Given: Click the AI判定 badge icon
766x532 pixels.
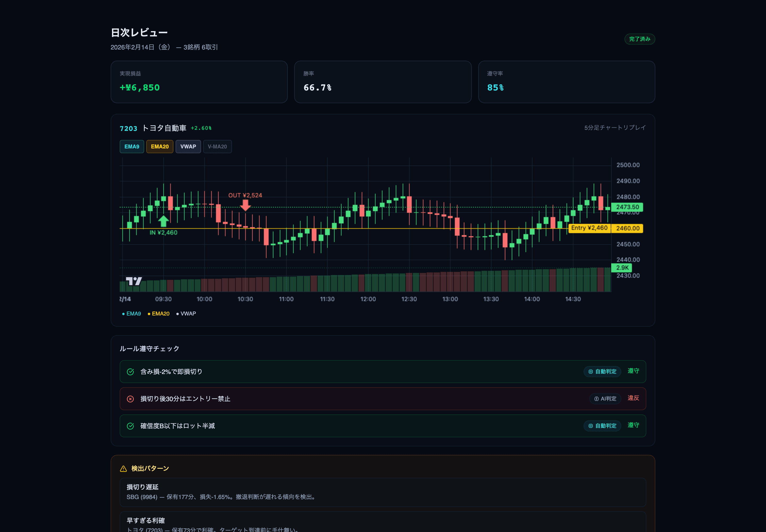Looking at the screenshot, I should (x=596, y=399).
